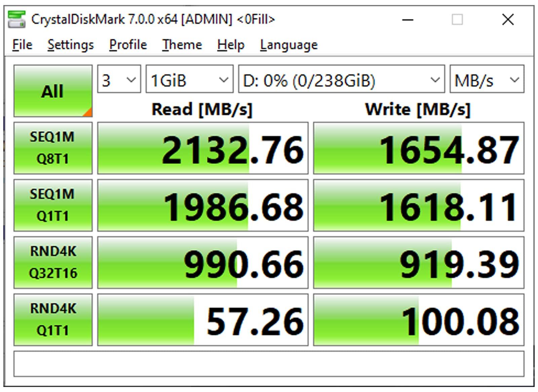
Task: Open the Settings menu
Action: point(71,45)
